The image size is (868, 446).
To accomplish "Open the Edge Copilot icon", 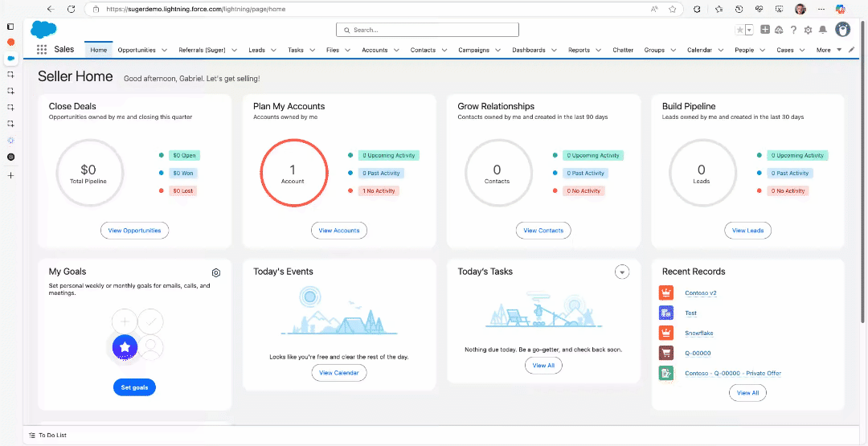I will [841, 10].
